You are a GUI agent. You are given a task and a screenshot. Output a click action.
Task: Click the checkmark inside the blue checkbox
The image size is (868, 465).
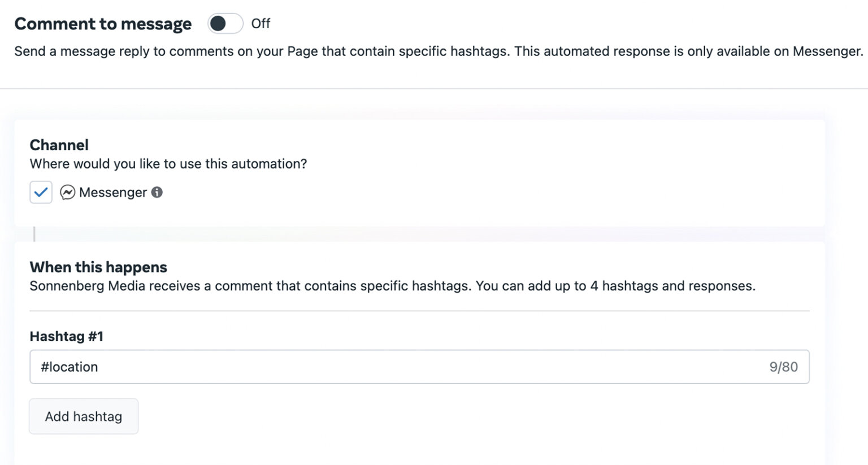(40, 192)
